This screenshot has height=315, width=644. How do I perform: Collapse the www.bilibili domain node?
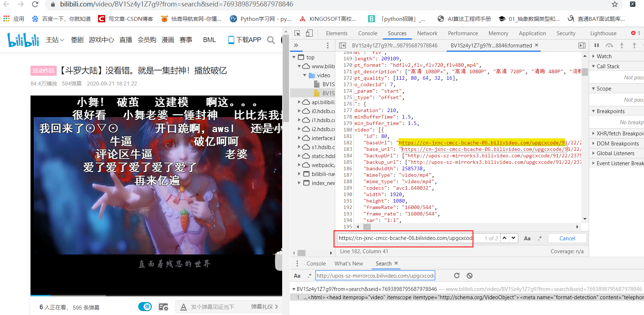coord(299,66)
